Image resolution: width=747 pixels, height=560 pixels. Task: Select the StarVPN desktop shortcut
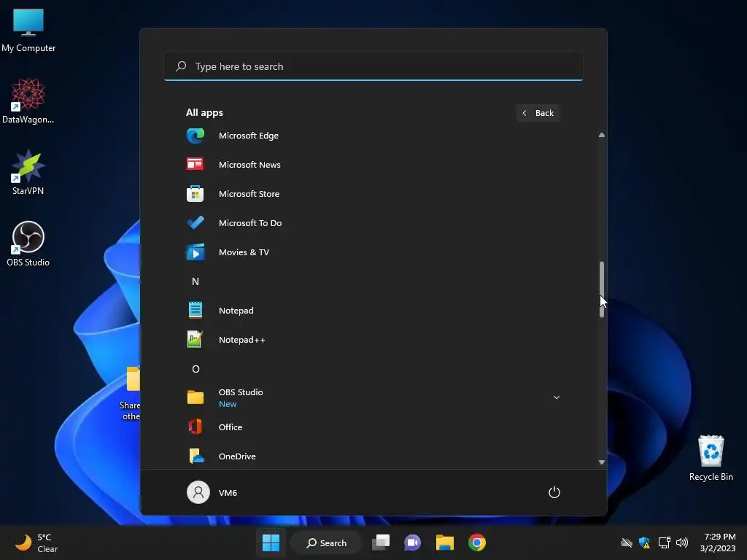(x=28, y=172)
